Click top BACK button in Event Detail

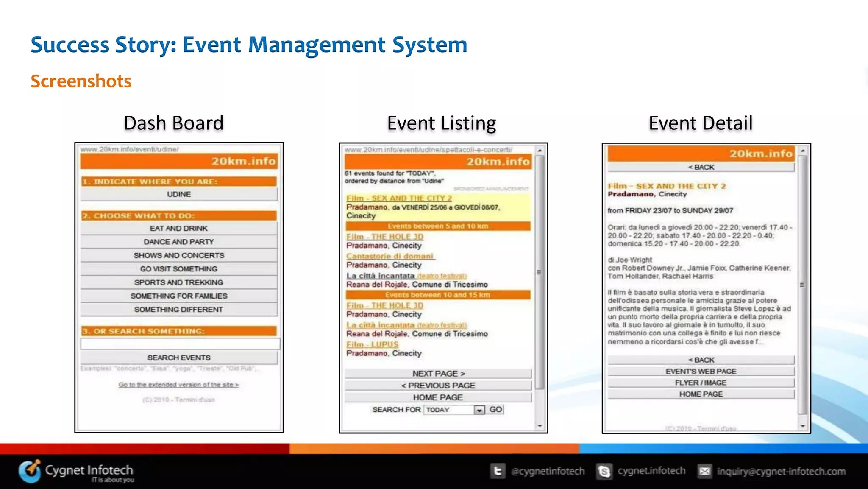pos(701,167)
